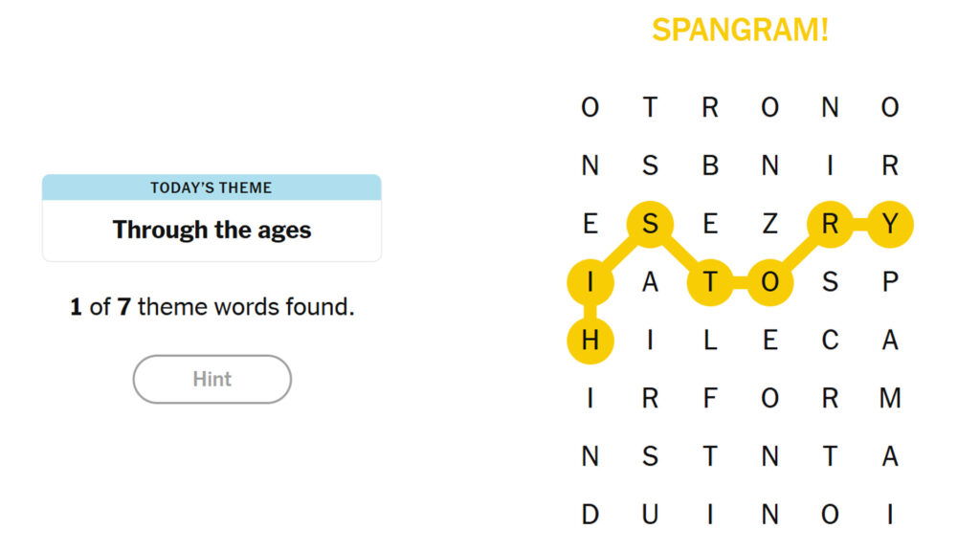980x551 pixels.
Task: Click the letter C in the fifth row
Action: tap(831, 341)
